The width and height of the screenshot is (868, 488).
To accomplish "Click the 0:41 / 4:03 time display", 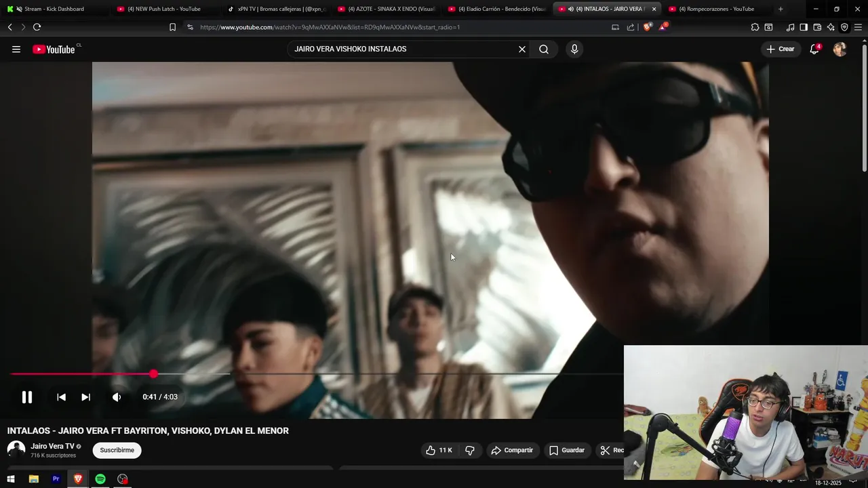I will 160,397.
